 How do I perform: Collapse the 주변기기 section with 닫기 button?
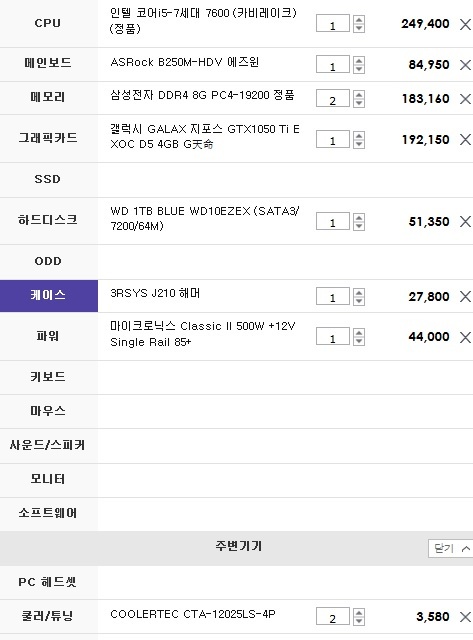[450, 548]
